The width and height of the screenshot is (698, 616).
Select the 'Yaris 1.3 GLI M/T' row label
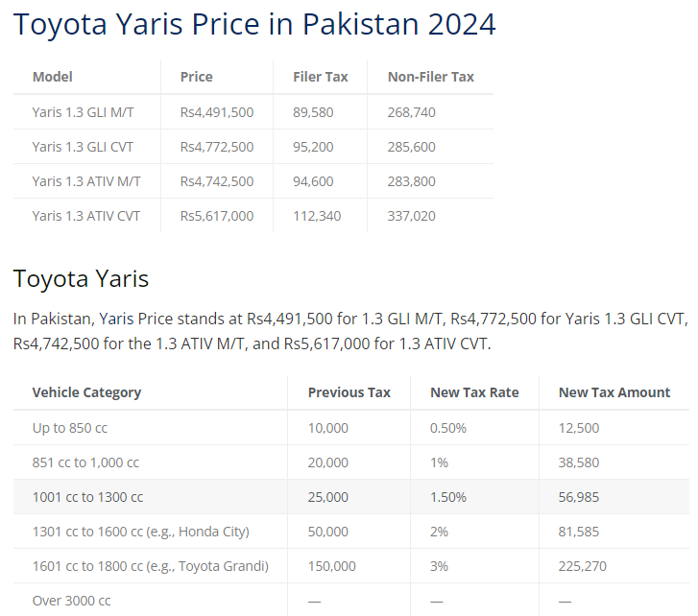pyautogui.click(x=84, y=112)
